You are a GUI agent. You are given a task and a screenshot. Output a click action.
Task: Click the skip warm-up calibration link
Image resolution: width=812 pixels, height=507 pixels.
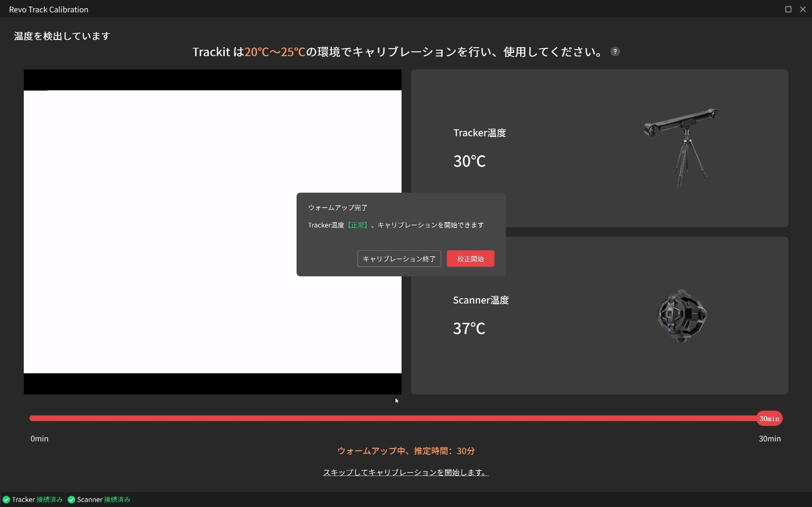(x=406, y=472)
